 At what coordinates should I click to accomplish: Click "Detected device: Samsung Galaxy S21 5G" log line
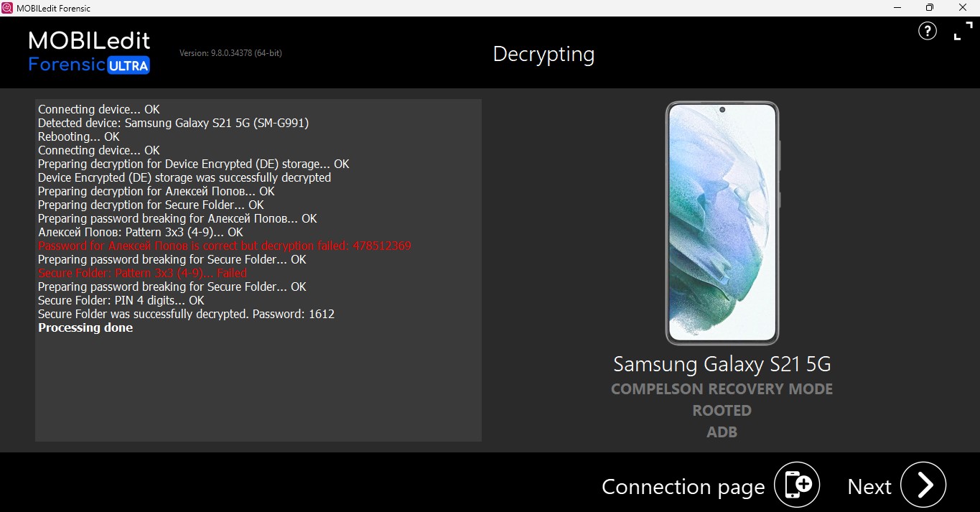[173, 123]
